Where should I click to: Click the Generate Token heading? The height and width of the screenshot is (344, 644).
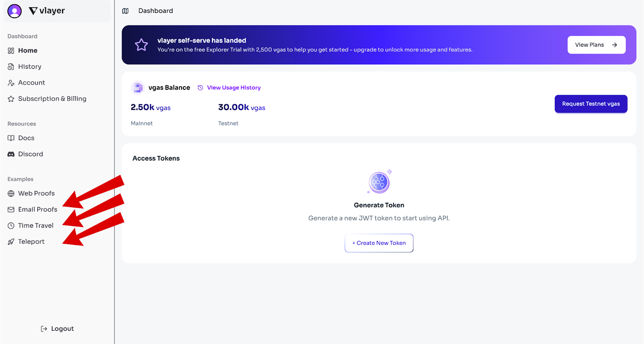379,205
